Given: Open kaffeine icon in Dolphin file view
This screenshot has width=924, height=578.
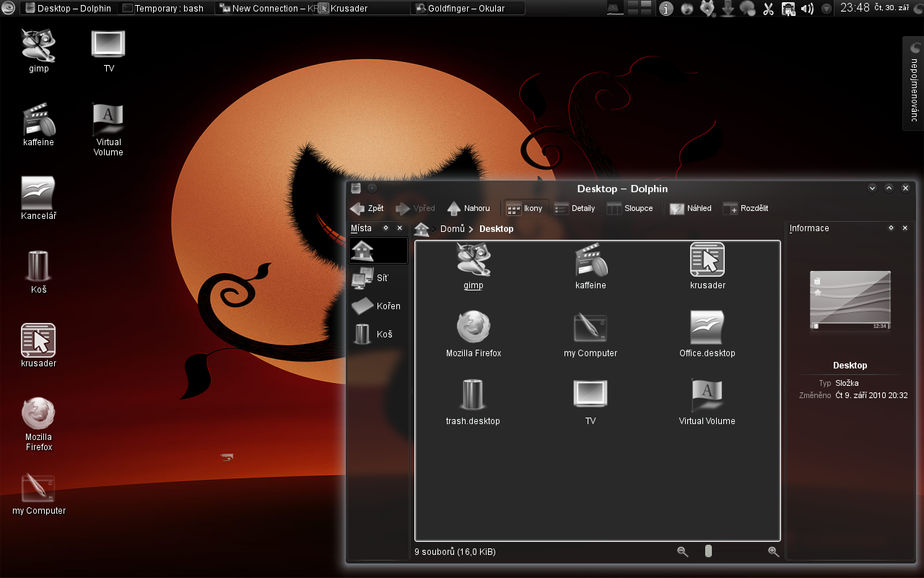Looking at the screenshot, I should coord(590,260).
